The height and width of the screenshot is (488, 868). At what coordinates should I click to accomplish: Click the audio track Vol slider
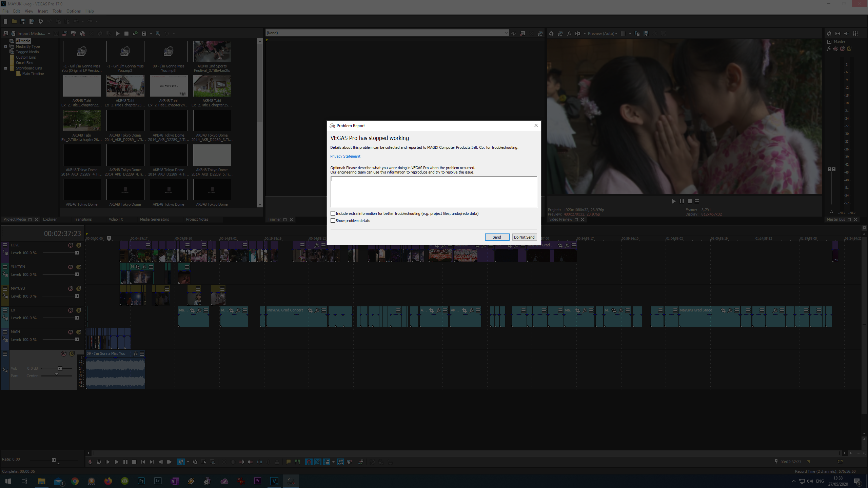pos(60,368)
